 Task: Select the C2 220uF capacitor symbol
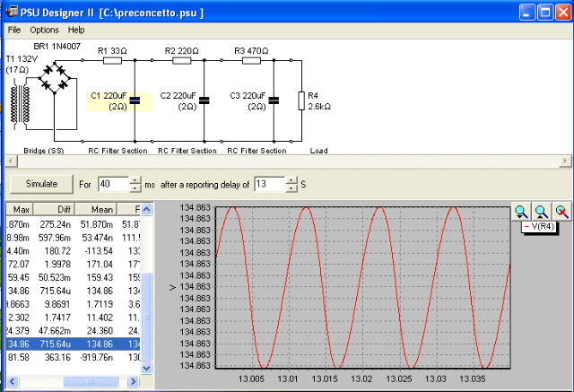pos(204,100)
